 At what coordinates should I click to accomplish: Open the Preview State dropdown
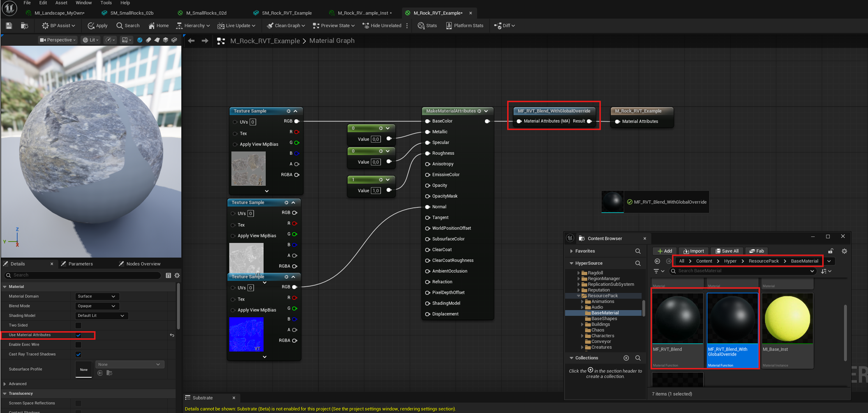334,25
